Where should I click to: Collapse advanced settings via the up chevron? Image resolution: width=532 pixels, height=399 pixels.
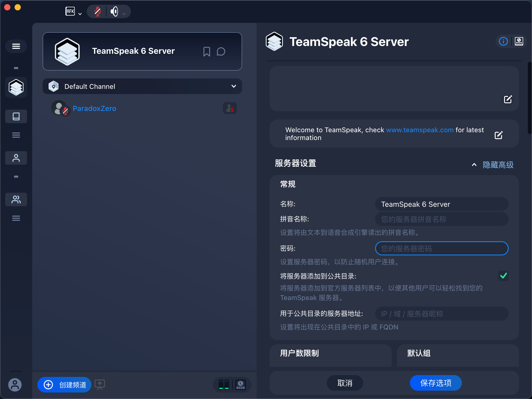click(474, 165)
